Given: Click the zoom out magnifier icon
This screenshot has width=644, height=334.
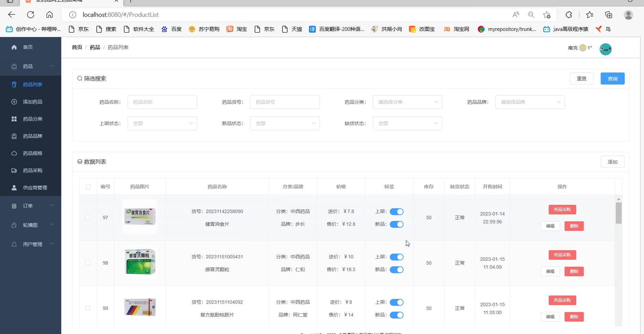Looking at the screenshot, I should (531, 15).
